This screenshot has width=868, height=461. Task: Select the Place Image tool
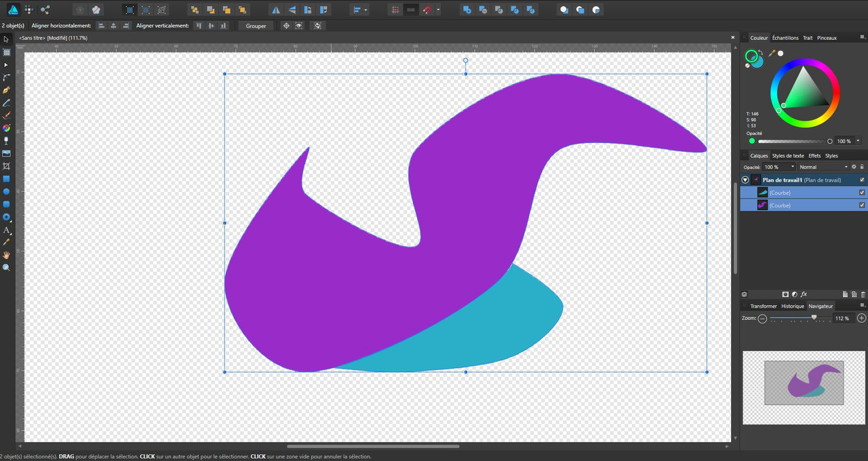click(x=7, y=153)
